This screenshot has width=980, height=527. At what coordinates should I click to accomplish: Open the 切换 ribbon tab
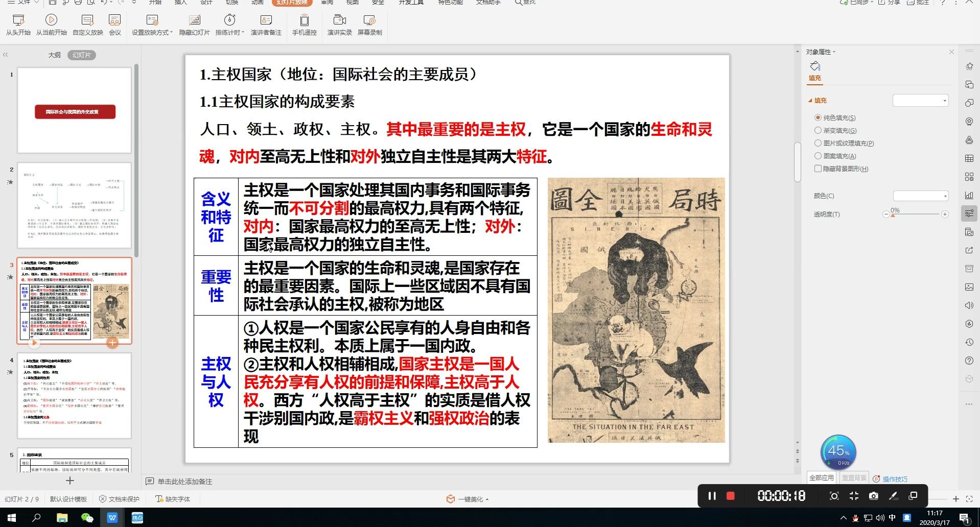click(x=232, y=2)
